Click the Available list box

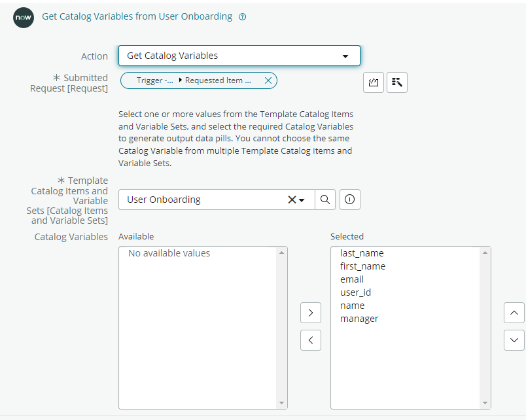[x=203, y=328]
